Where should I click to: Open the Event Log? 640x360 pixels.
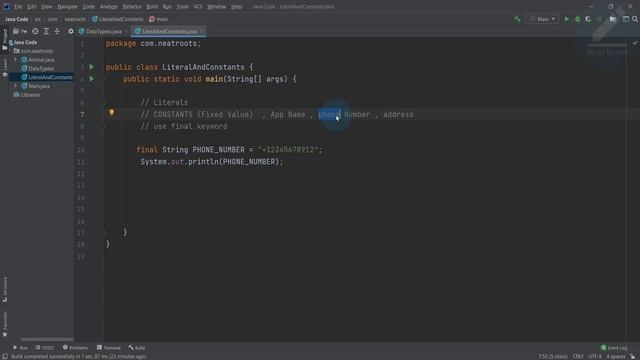(x=614, y=348)
